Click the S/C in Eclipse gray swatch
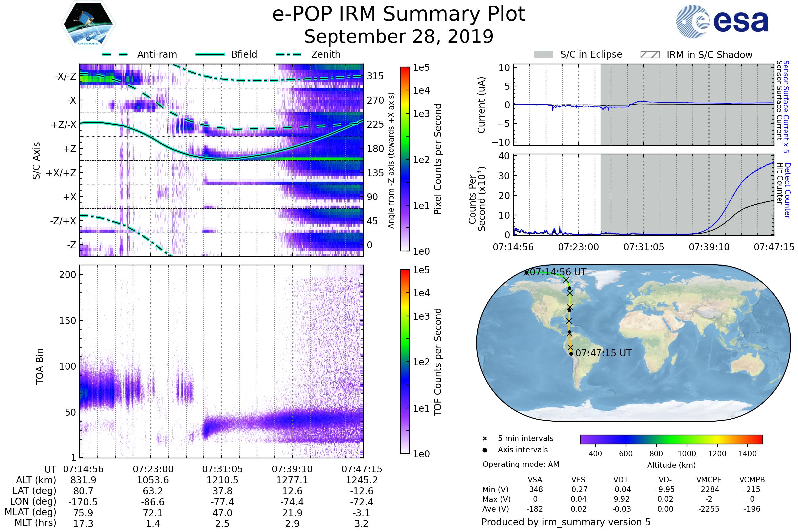This screenshot has width=798, height=532. pos(543,55)
